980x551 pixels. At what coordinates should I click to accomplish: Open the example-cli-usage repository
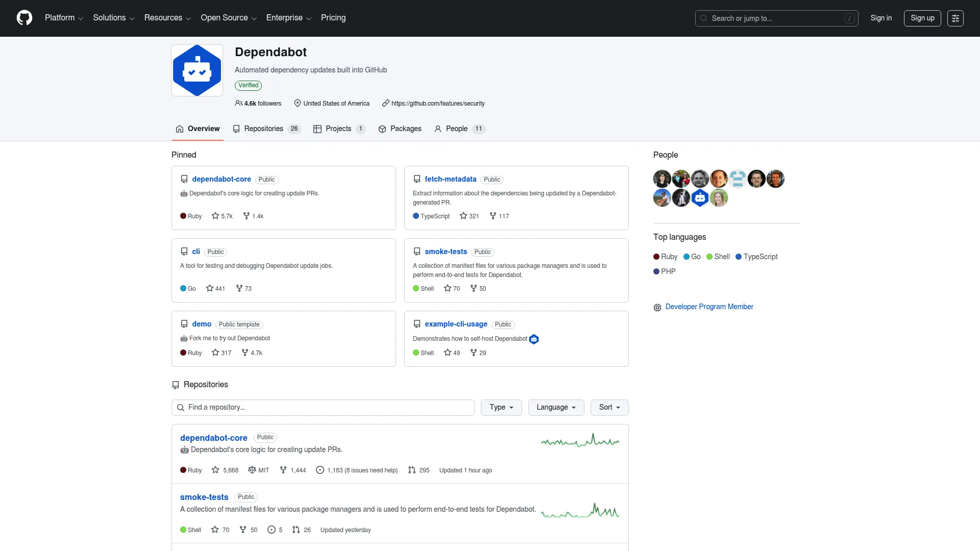[x=456, y=324]
